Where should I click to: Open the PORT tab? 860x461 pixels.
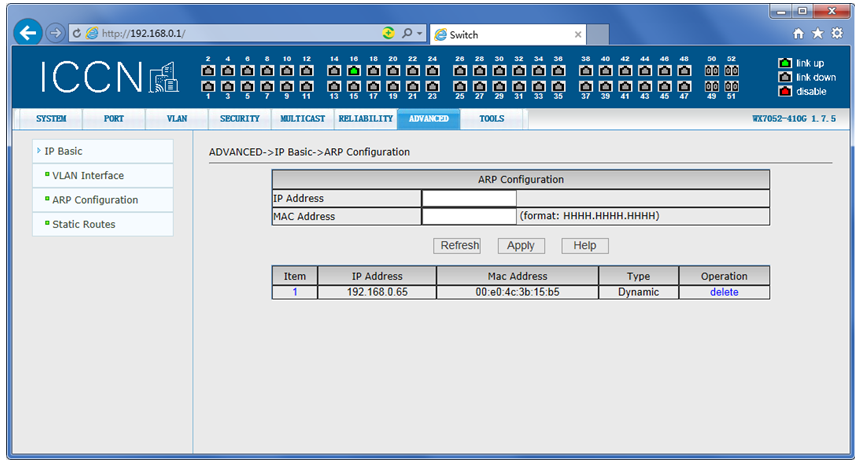[x=114, y=118]
